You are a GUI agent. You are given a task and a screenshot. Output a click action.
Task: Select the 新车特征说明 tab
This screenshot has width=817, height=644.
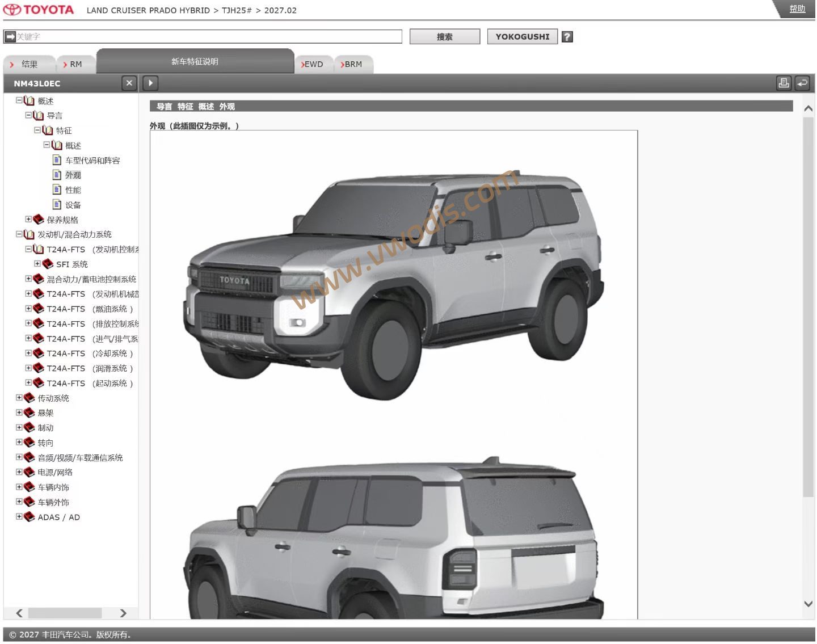coord(195,61)
